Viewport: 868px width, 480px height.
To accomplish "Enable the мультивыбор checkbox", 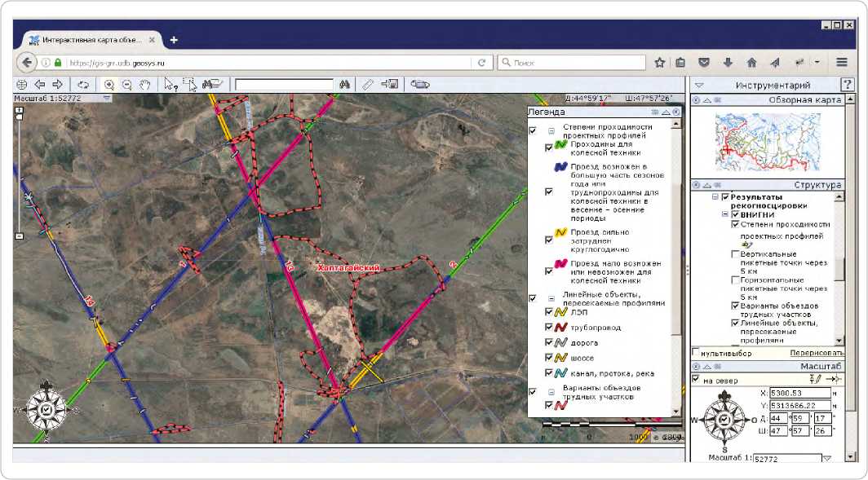I will point(696,352).
